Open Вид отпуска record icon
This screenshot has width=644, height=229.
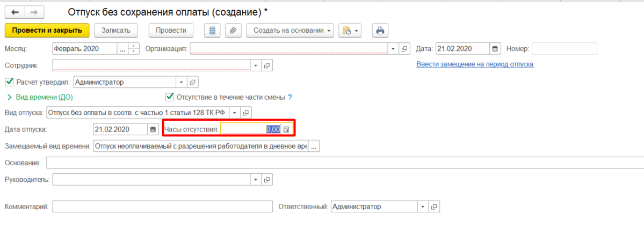[245, 112]
